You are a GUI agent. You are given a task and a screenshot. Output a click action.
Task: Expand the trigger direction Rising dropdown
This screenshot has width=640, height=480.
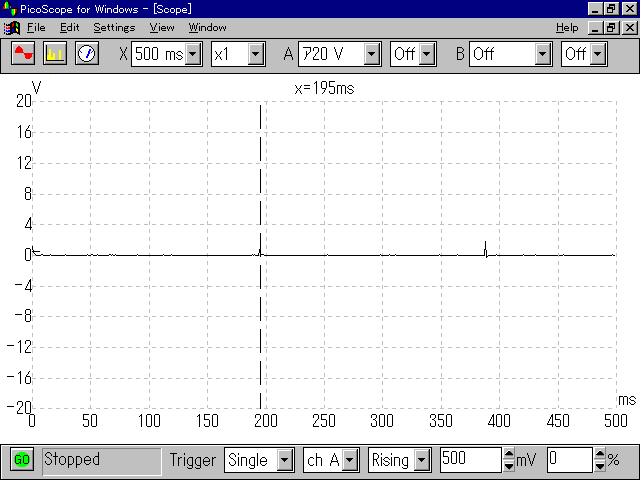pos(422,460)
